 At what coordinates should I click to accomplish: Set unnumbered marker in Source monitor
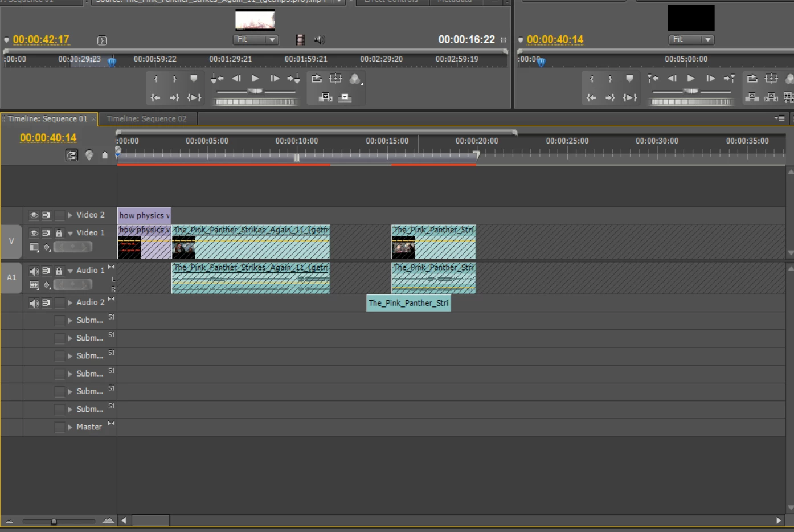point(194,79)
